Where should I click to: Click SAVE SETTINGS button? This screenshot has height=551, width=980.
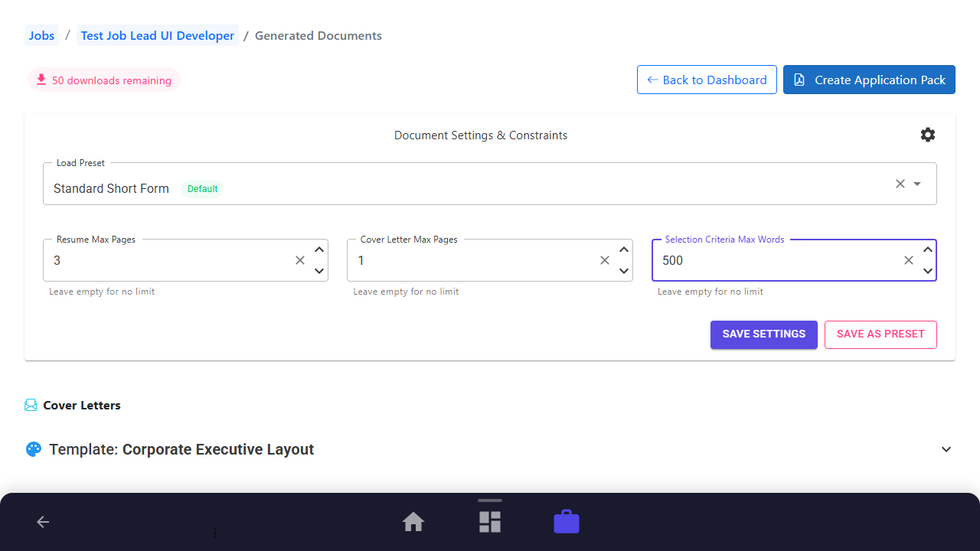pyautogui.click(x=764, y=334)
